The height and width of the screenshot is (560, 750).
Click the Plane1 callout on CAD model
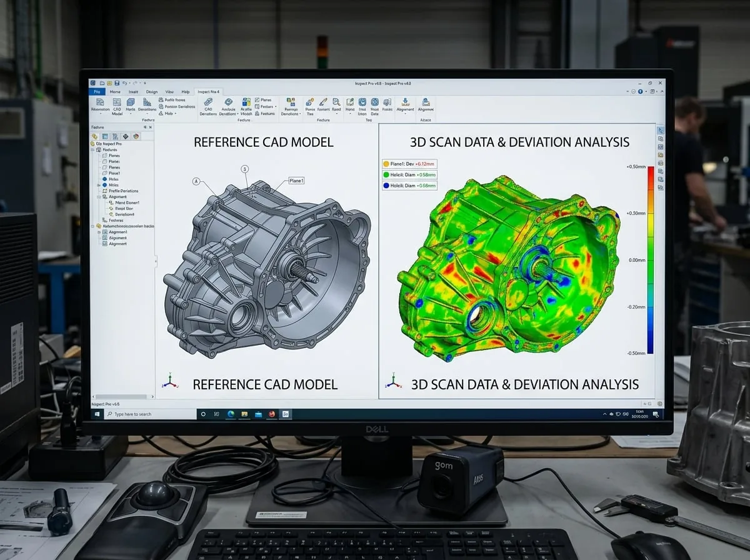[x=296, y=181]
